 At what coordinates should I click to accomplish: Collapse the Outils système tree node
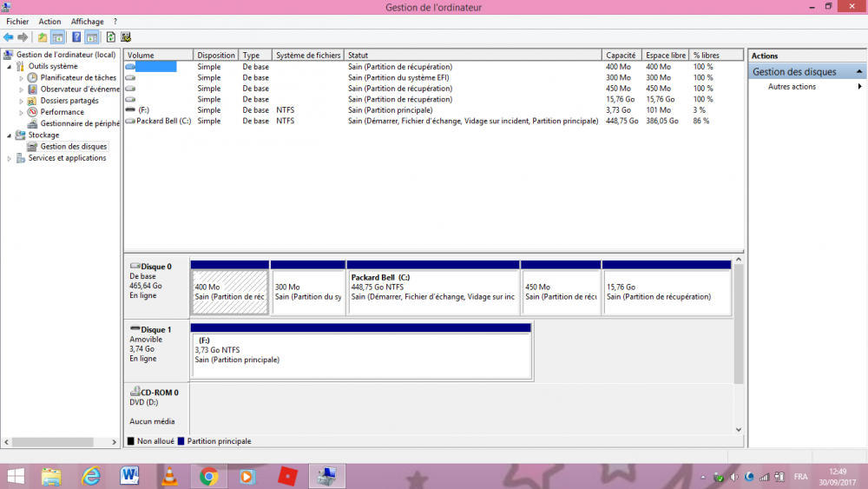pos(9,67)
